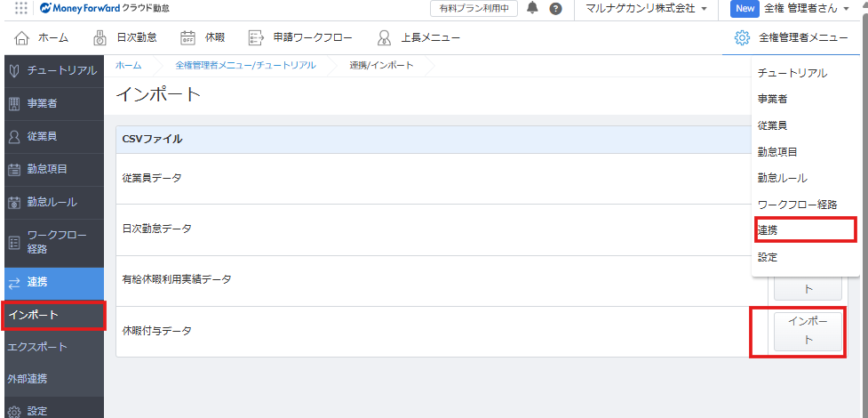Open the help question mark icon
The height and width of the screenshot is (418, 868).
[555, 9]
